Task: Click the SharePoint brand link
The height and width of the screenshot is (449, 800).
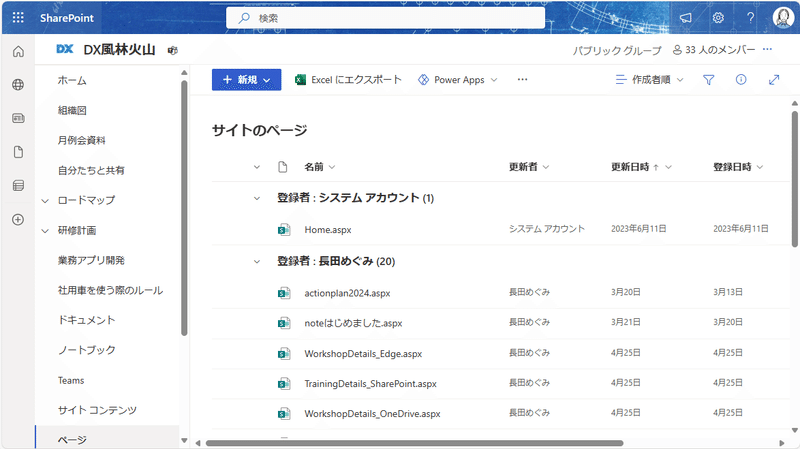Action: (67, 18)
